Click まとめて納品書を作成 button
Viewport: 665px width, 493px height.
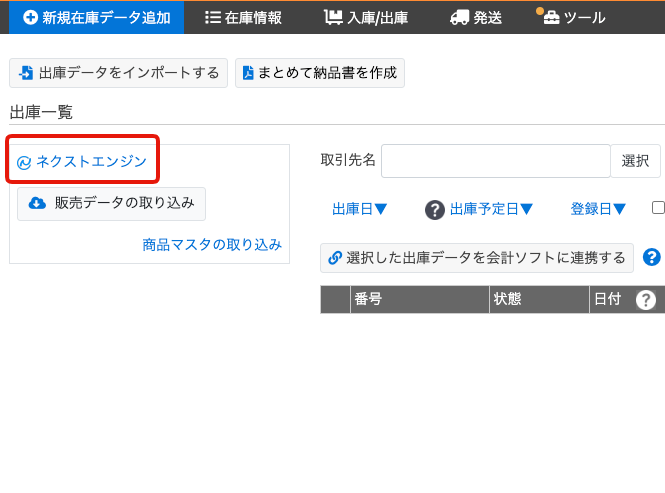[320, 73]
